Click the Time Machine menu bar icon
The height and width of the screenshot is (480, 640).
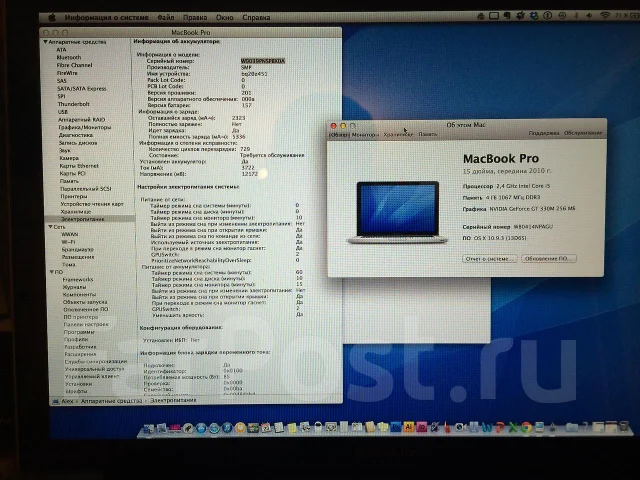pos(562,16)
